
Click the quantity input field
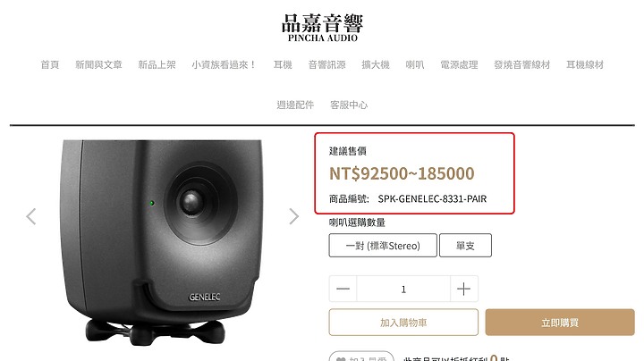[x=403, y=289]
